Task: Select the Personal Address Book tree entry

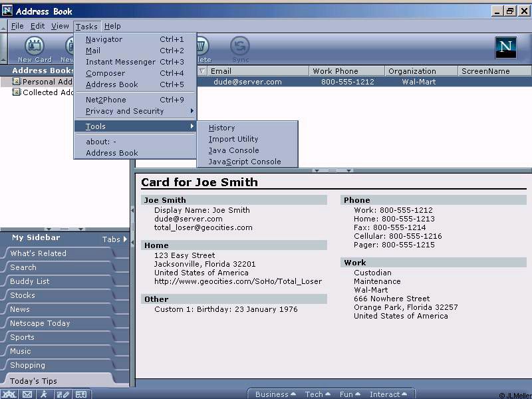Action: click(x=42, y=82)
